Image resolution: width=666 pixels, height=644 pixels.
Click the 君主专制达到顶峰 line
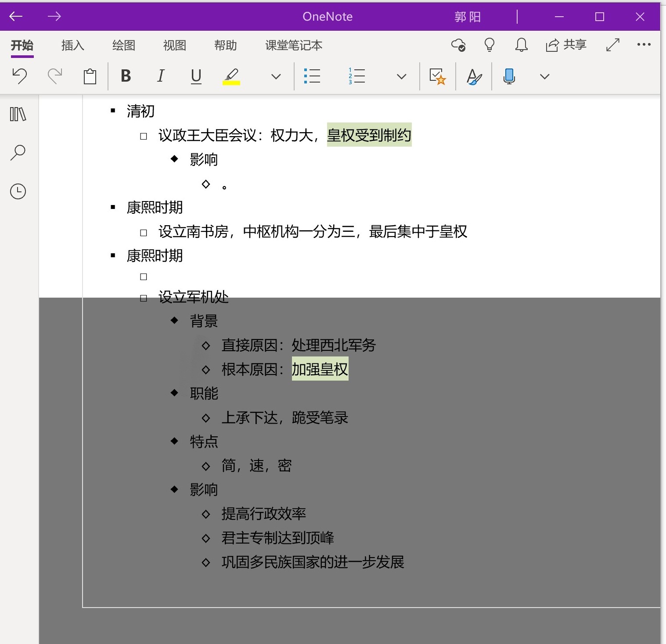277,538
